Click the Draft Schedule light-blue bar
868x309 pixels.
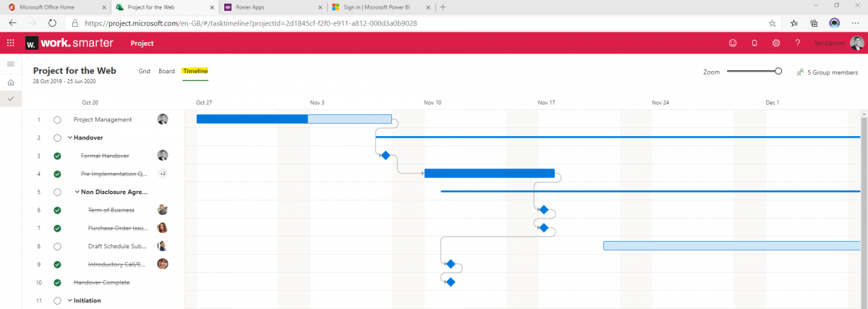pos(732,246)
